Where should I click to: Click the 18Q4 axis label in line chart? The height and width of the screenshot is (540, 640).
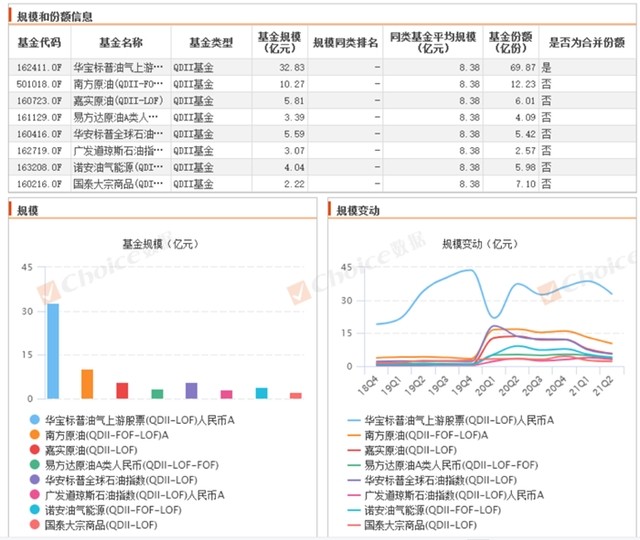pyautogui.click(x=367, y=385)
